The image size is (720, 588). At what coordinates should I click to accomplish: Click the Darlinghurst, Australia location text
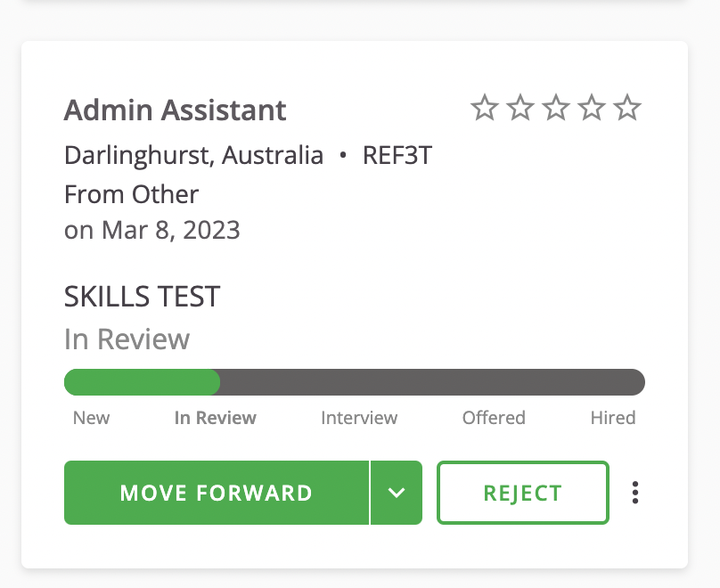(193, 156)
